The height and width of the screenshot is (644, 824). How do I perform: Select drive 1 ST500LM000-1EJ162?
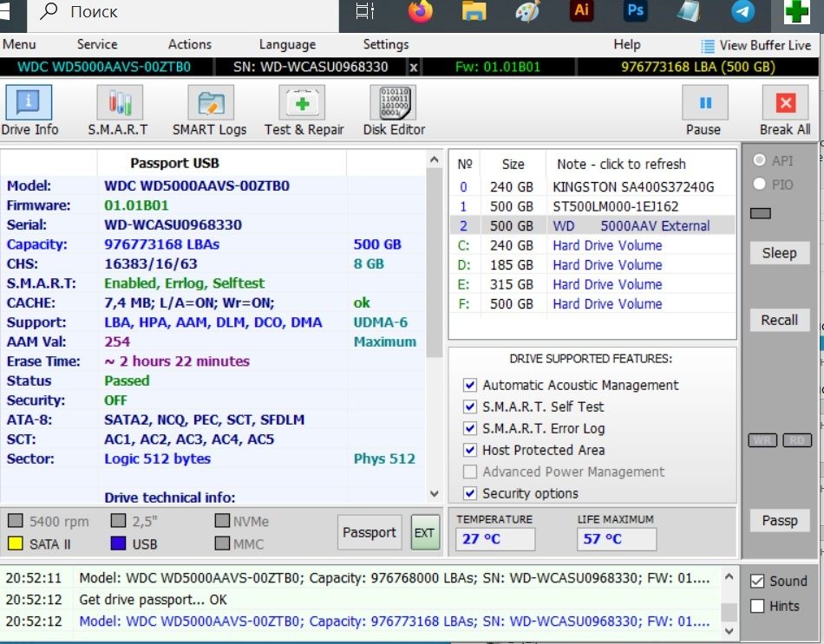pos(592,206)
